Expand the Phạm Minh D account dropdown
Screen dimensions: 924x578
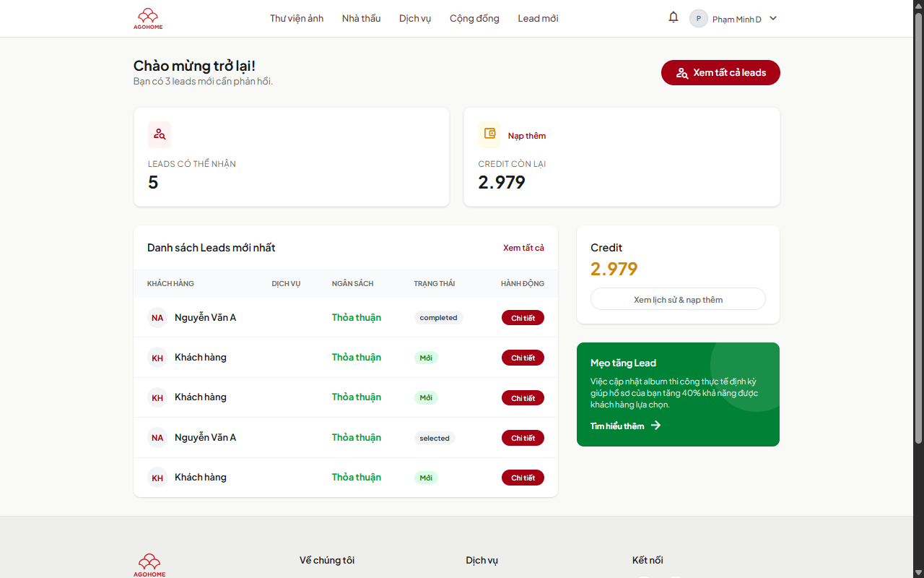click(773, 19)
